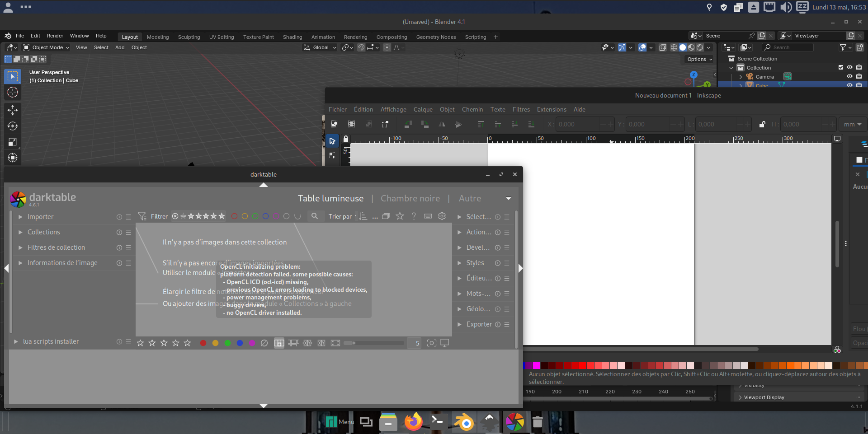This screenshot has height=434, width=868.
Task: Raise selection to top in Inkscape
Action: pos(481,124)
